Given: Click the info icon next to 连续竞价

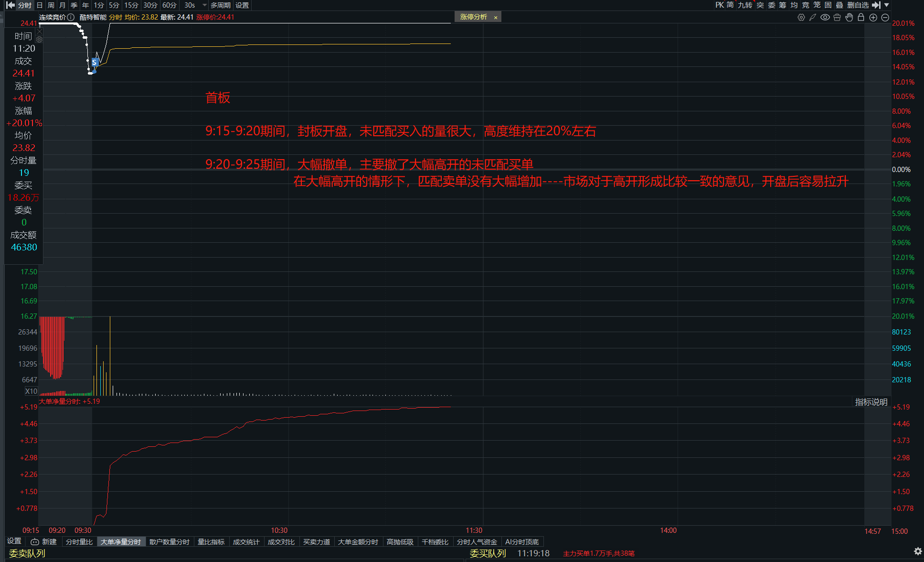Looking at the screenshot, I should 71,17.
